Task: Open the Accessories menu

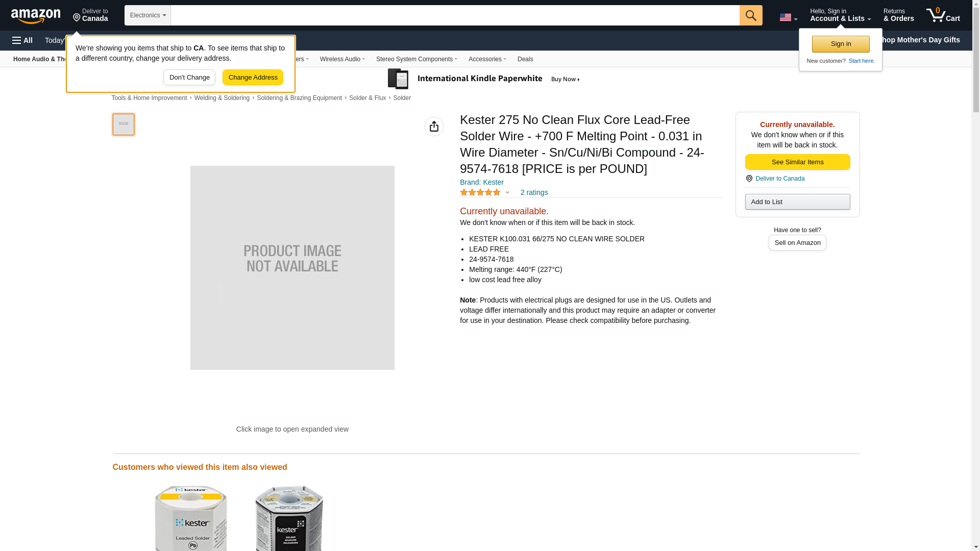Action: pos(487,59)
